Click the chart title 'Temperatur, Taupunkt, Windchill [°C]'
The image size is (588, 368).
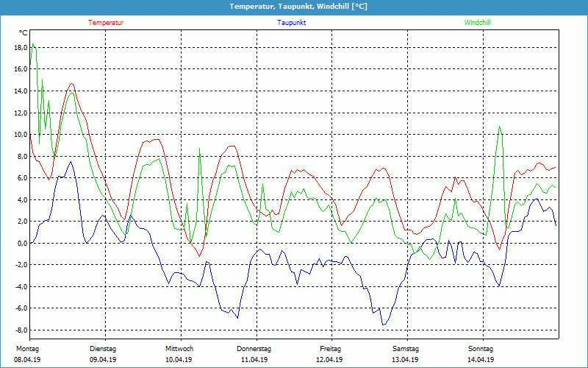click(x=298, y=7)
